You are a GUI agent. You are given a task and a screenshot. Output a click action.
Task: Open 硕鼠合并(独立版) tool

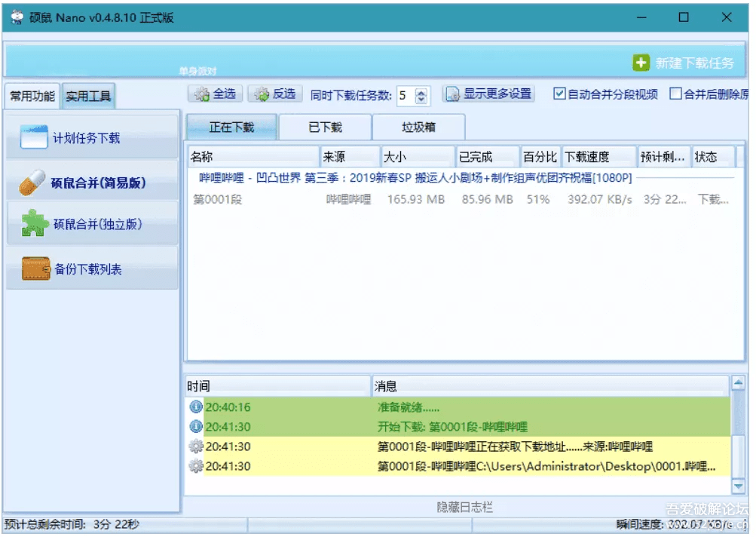click(x=92, y=223)
